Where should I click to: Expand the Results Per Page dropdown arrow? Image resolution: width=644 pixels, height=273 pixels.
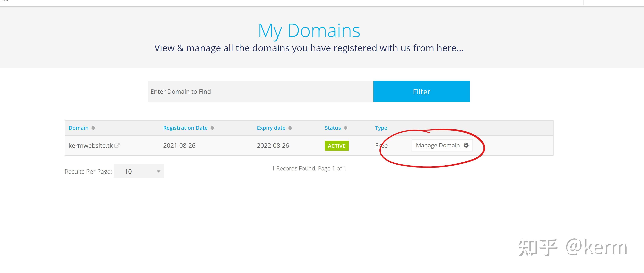[158, 171]
